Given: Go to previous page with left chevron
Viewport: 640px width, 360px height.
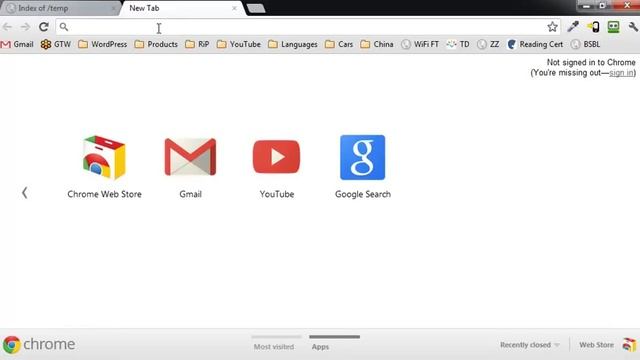Looking at the screenshot, I should [x=25, y=193].
